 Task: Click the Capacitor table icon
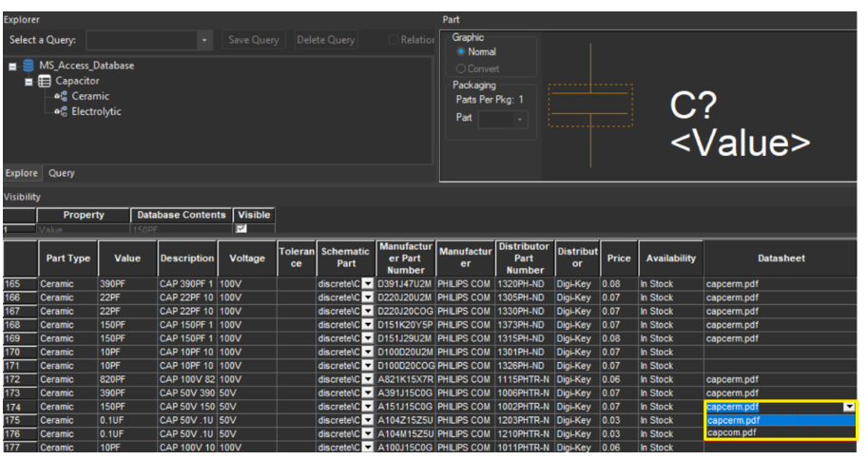click(x=45, y=81)
